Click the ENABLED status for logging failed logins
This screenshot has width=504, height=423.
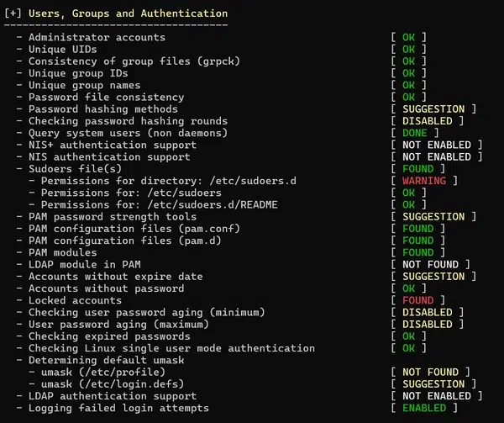click(x=423, y=408)
